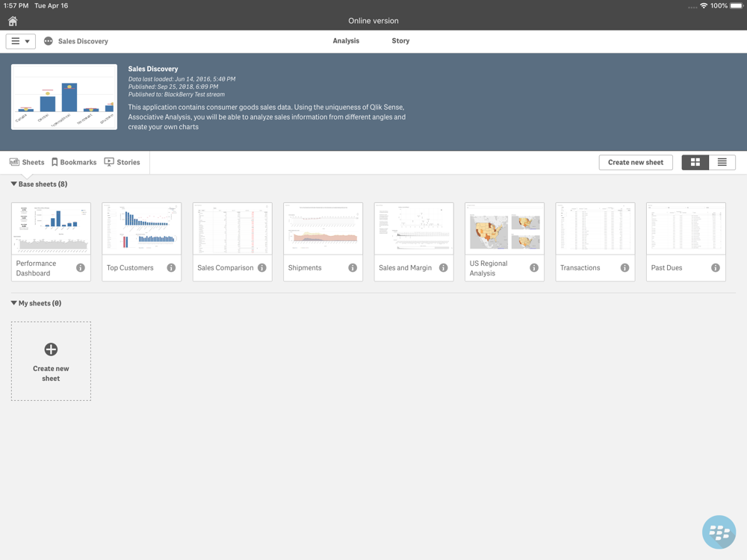This screenshot has height=560, width=747.
Task: Tap the Wi-Fi status icon
Action: click(704, 6)
